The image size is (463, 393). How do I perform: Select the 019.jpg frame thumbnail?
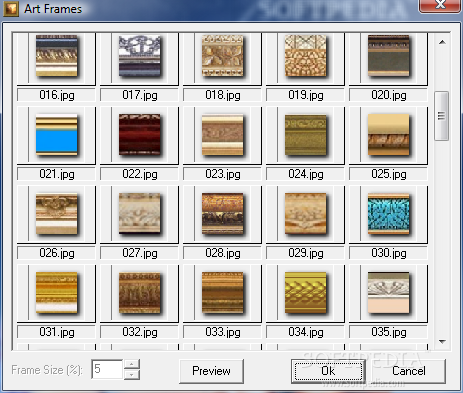[306, 56]
